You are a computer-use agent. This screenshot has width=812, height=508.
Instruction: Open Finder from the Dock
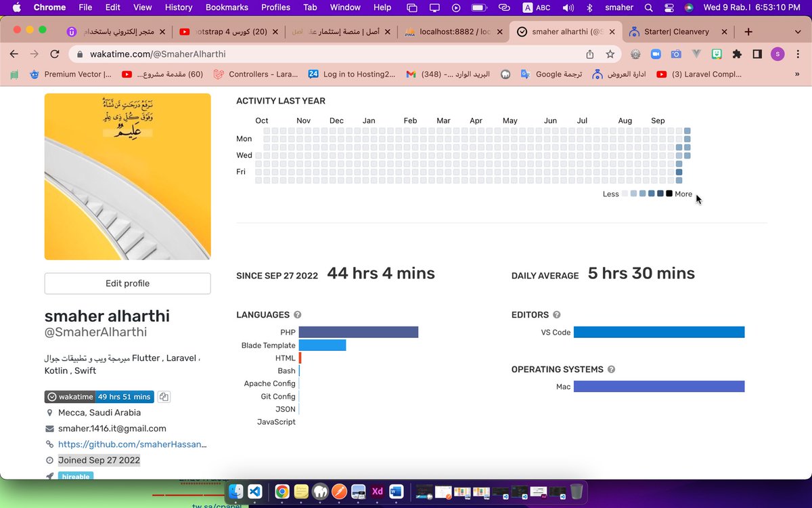pos(235,492)
